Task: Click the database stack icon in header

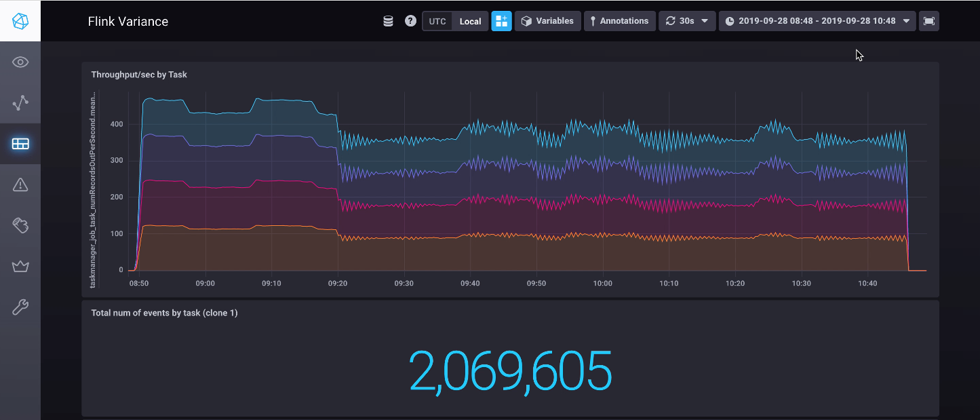Action: pos(389,21)
